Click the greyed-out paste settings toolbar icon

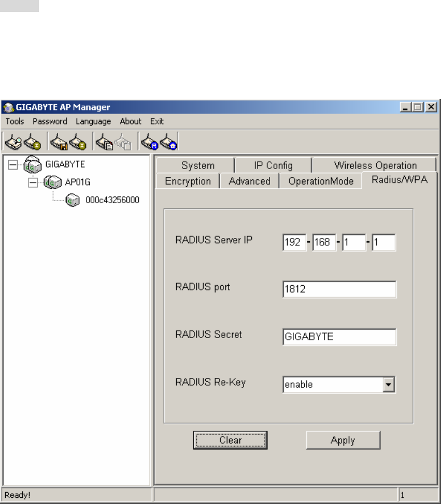[123, 142]
